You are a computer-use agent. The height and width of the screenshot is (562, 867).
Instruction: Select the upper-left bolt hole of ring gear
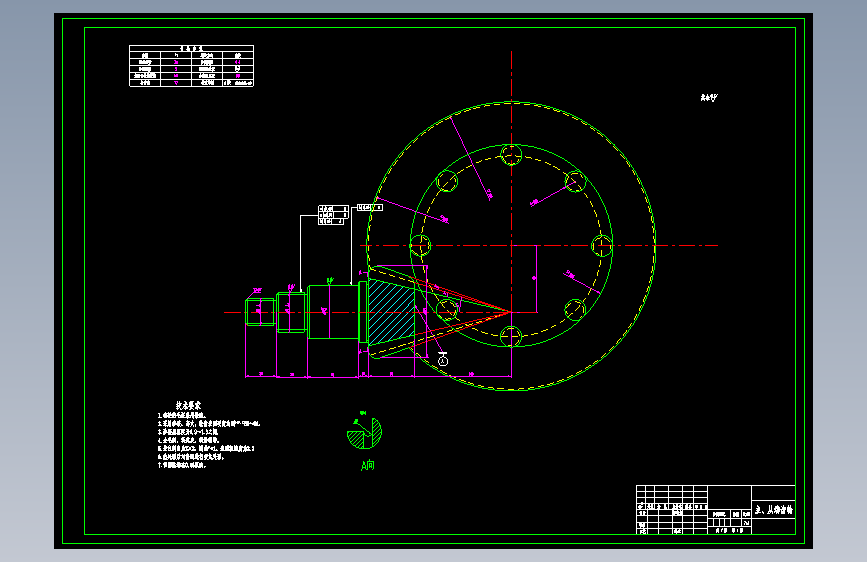coord(447,181)
